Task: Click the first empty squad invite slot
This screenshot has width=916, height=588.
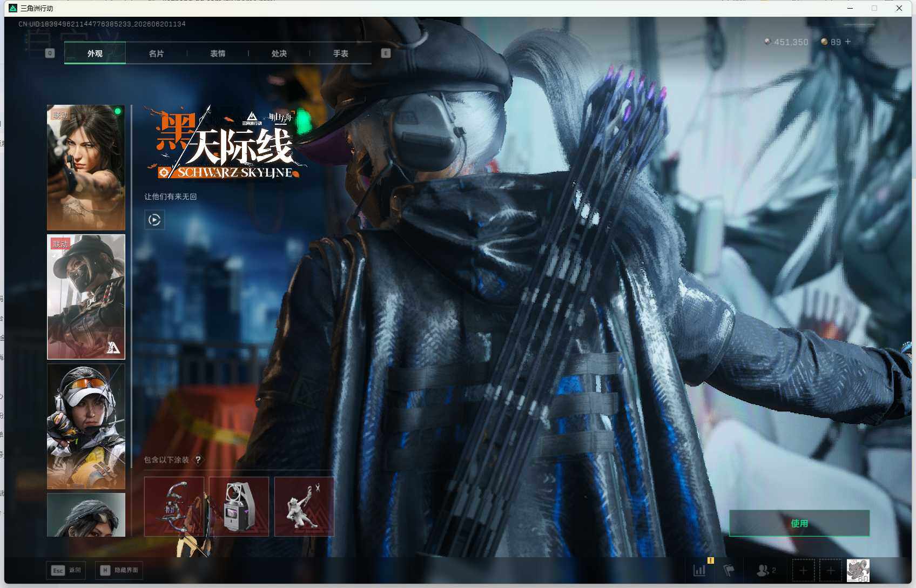Action: coord(803,570)
